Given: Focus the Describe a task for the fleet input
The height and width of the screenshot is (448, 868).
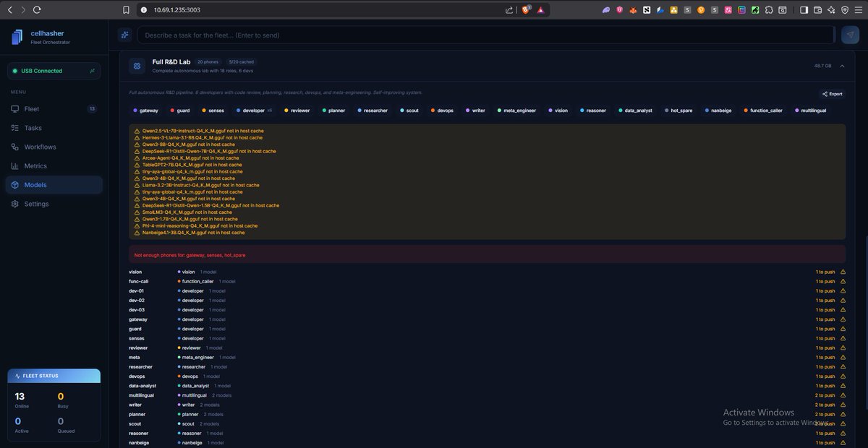Looking at the screenshot, I should point(485,35).
